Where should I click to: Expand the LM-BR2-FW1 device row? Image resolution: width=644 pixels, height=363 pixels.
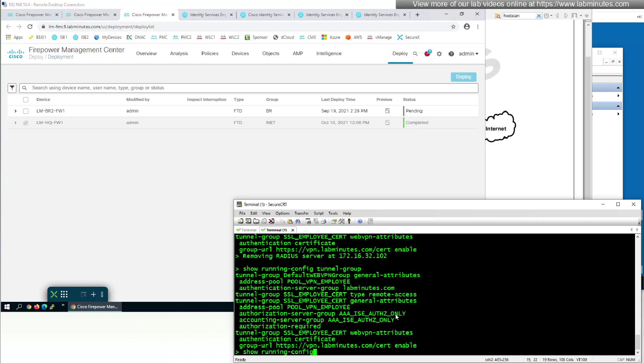point(15,111)
